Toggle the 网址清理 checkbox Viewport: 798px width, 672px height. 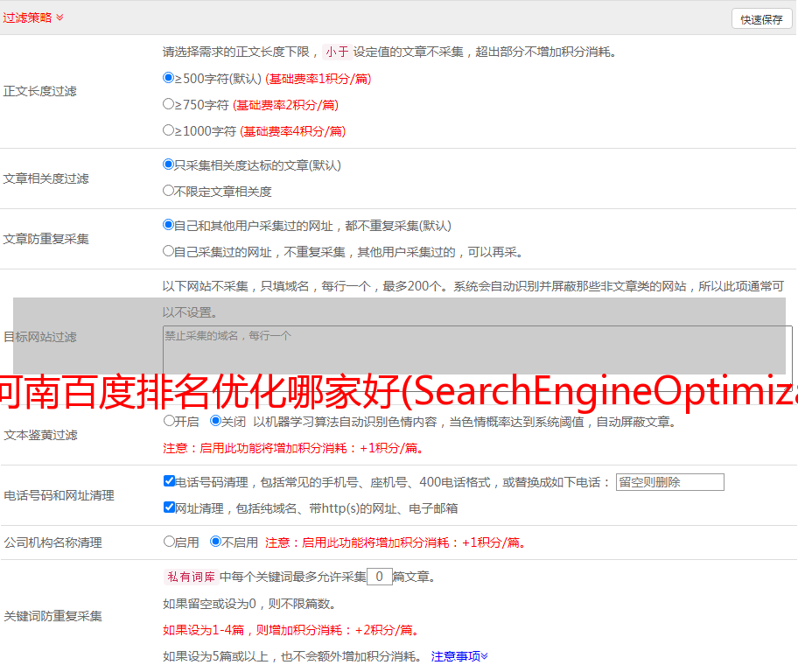pyautogui.click(x=169, y=507)
